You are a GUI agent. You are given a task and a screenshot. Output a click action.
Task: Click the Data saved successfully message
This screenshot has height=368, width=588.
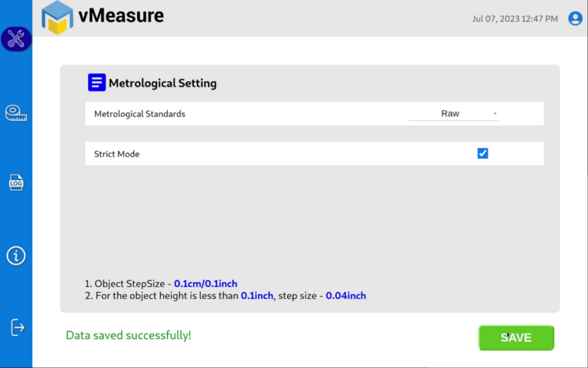(129, 335)
